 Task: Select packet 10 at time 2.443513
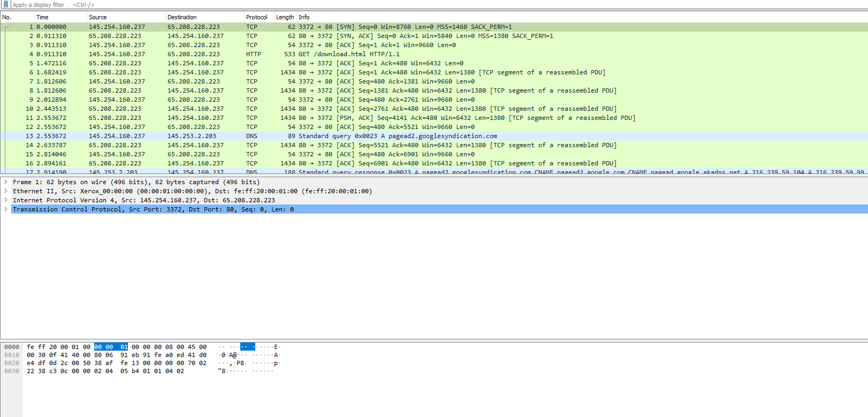click(x=434, y=109)
